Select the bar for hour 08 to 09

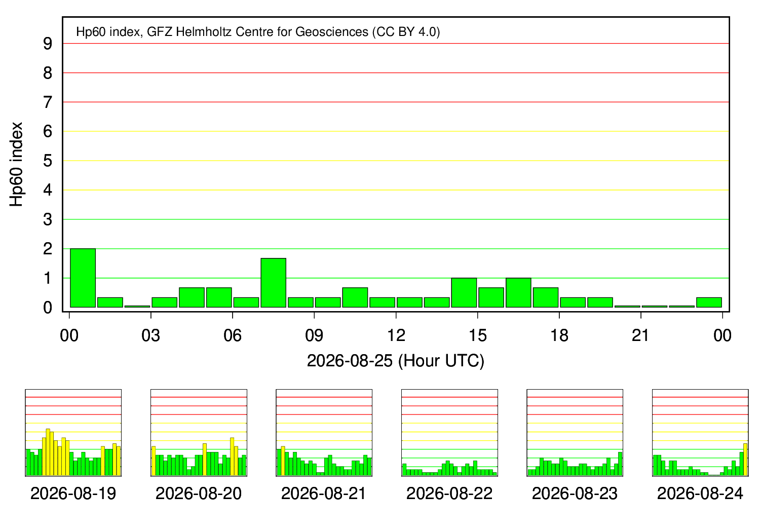300,302
